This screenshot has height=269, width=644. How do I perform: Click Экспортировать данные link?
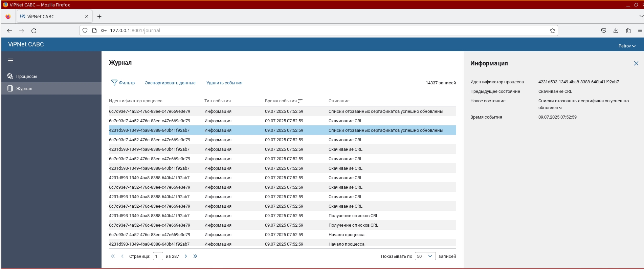tap(170, 83)
